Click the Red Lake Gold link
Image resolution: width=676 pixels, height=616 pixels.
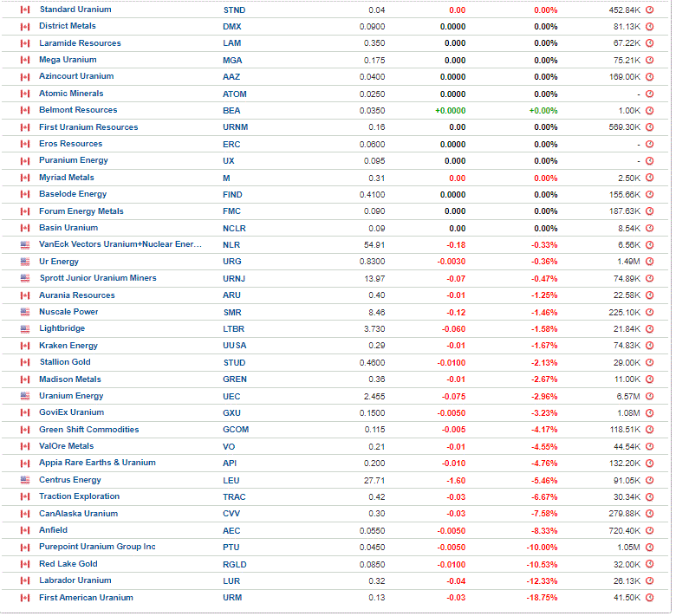(x=68, y=564)
